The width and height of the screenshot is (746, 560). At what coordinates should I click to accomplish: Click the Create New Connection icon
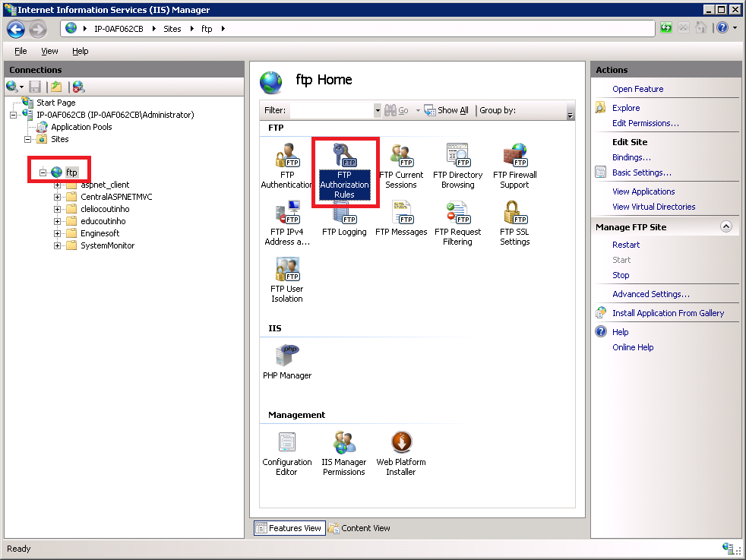tap(12, 87)
